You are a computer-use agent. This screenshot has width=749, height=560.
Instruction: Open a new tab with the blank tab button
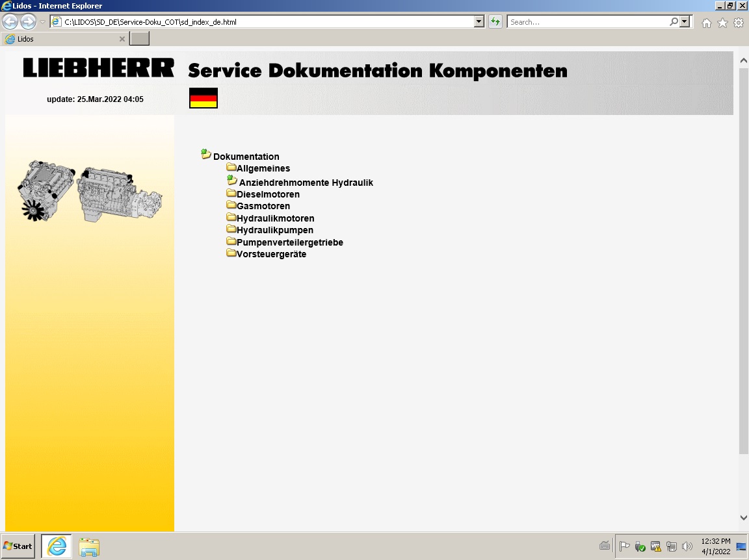click(x=140, y=39)
